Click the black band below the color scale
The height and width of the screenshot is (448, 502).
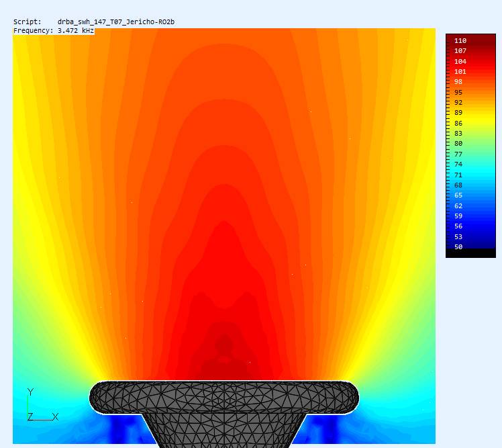tap(470, 253)
